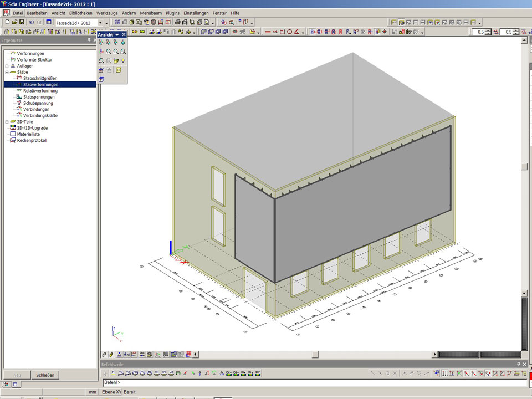Collapse the Stäbe tree node
The width and height of the screenshot is (532, 399).
point(7,72)
